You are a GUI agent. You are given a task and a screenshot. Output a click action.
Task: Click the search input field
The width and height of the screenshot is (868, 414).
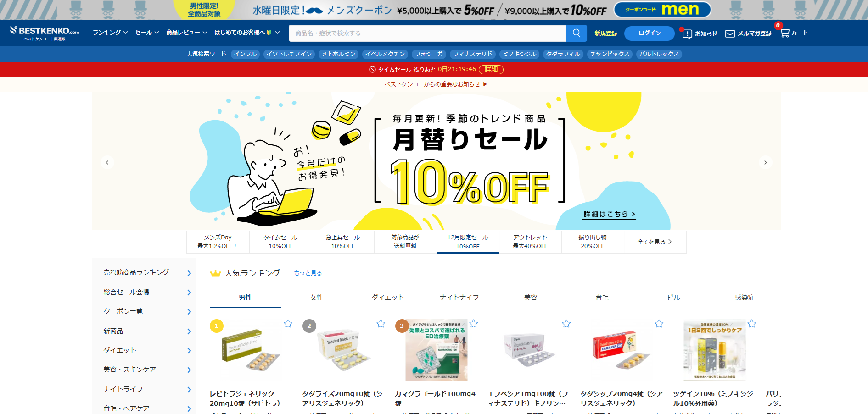pos(427,33)
